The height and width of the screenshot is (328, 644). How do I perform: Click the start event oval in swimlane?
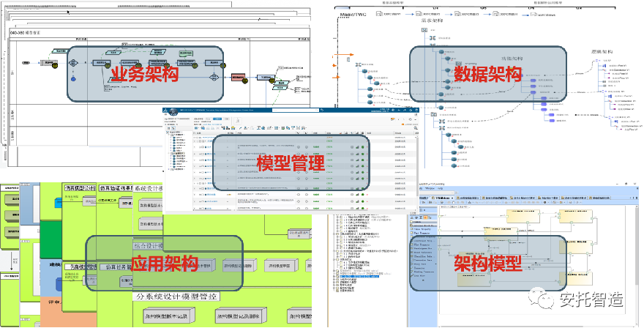click(26, 64)
